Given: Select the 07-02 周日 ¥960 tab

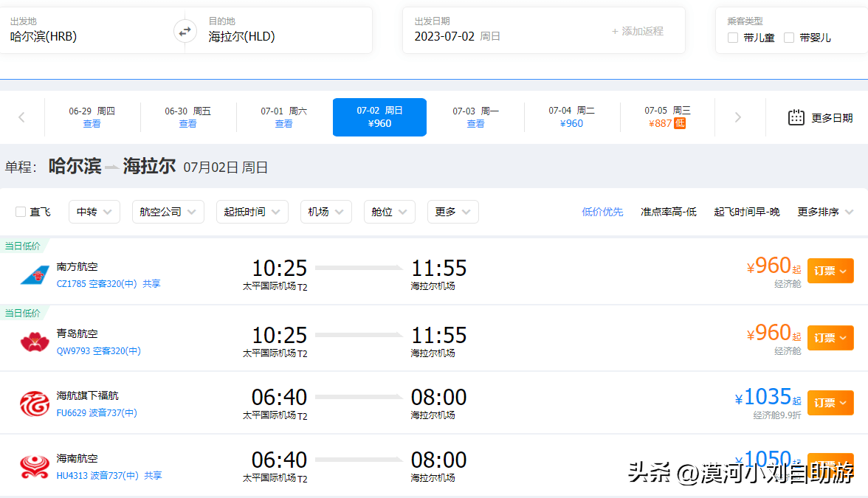Looking at the screenshot, I should click(x=379, y=117).
